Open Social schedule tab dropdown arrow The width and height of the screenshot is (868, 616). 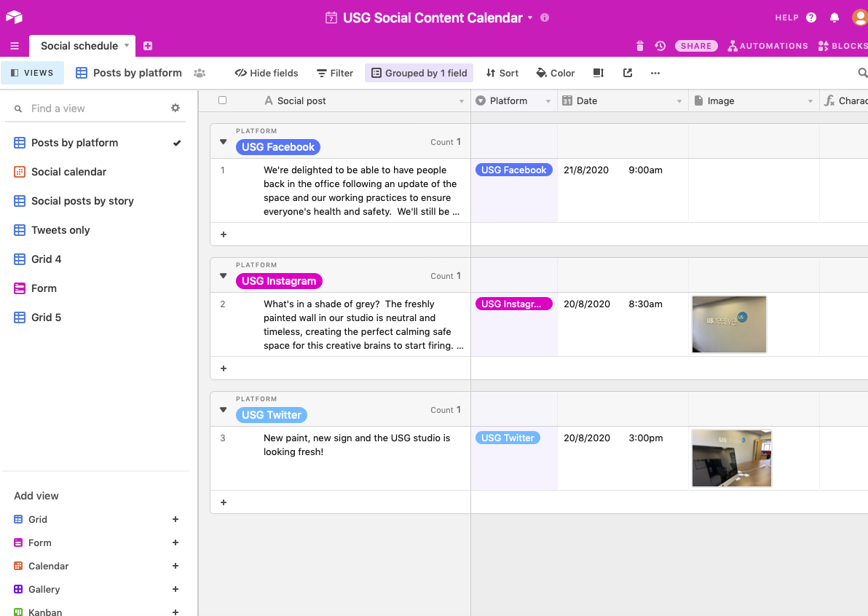click(x=126, y=45)
